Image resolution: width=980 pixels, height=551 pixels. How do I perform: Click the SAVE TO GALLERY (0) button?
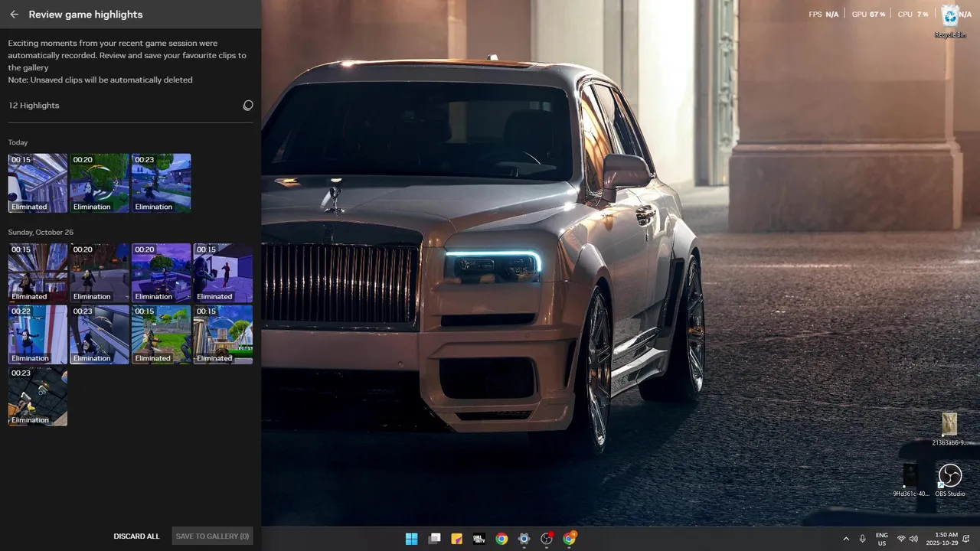point(212,536)
